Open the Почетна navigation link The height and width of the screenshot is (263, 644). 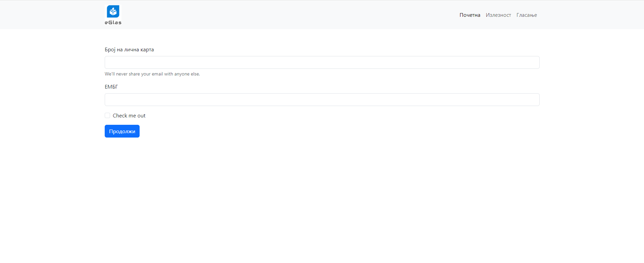(470, 15)
